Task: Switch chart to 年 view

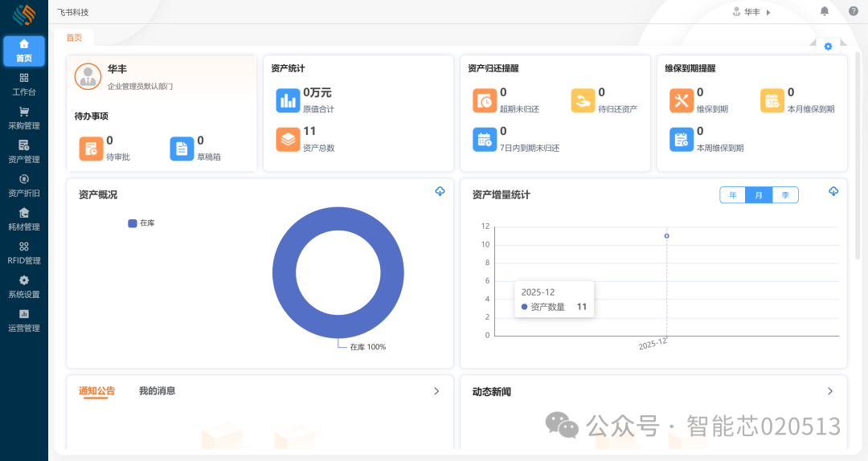Action: pyautogui.click(x=732, y=195)
